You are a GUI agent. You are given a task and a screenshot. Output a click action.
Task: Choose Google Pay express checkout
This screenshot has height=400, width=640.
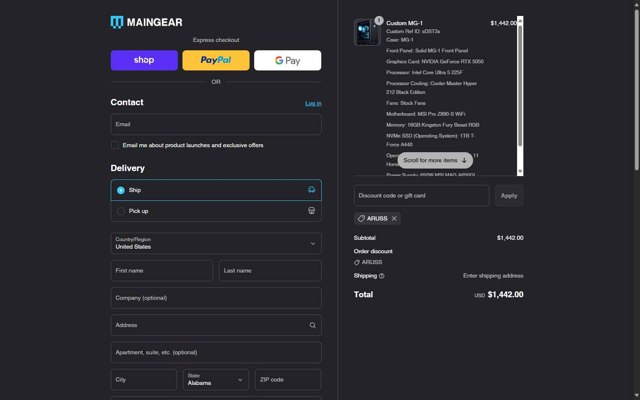(287, 60)
